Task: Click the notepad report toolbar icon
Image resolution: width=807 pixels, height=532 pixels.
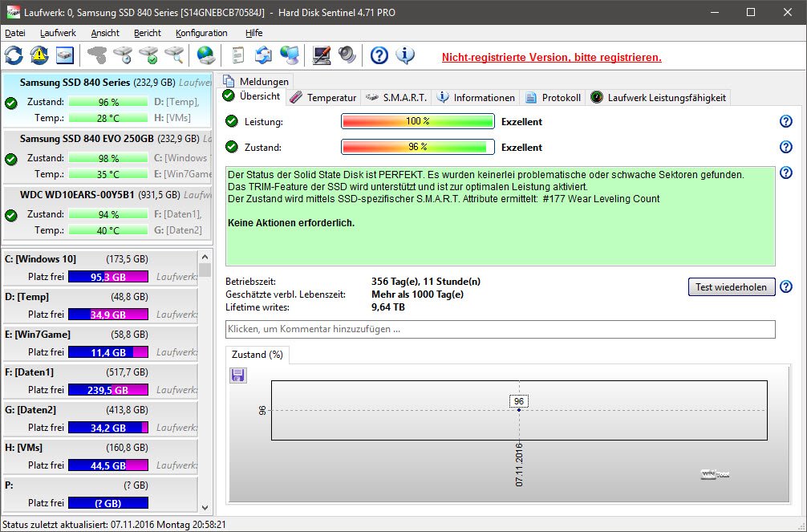Action: click(237, 55)
